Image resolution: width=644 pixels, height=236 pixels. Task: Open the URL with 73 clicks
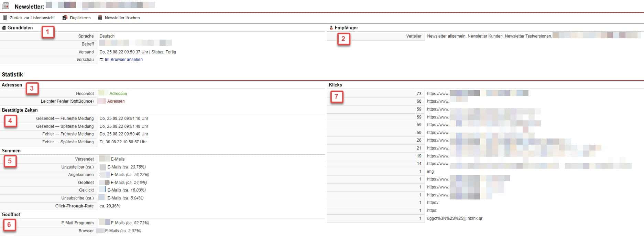pos(477,93)
